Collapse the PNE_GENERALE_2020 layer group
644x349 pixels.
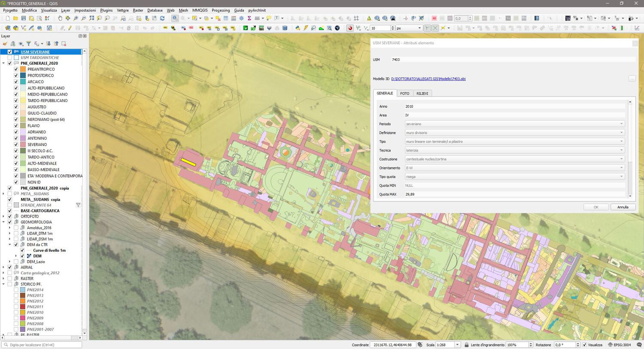(4, 63)
